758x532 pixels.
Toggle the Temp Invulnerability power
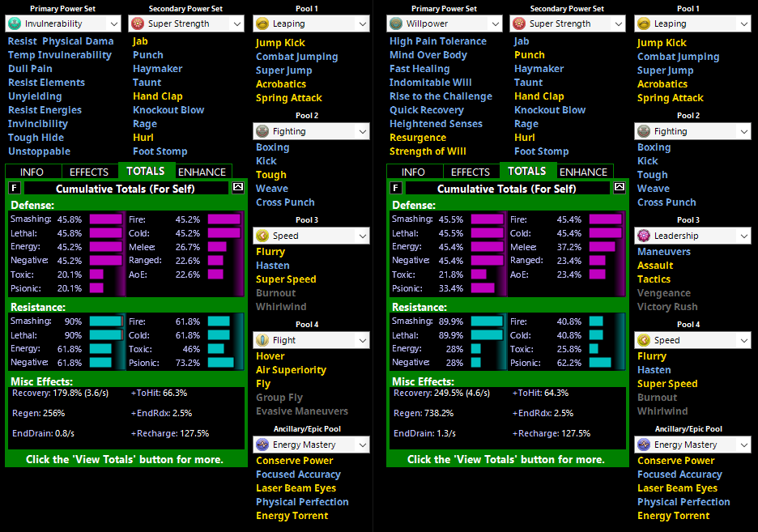pyautogui.click(x=59, y=55)
